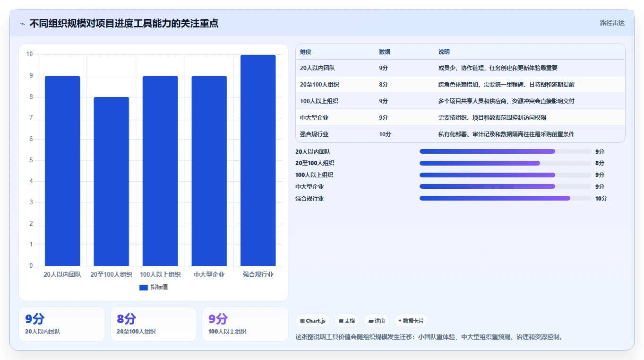Viewport: 644px width, 360px height.
Task: Click the 数据 column header
Action: click(x=385, y=52)
